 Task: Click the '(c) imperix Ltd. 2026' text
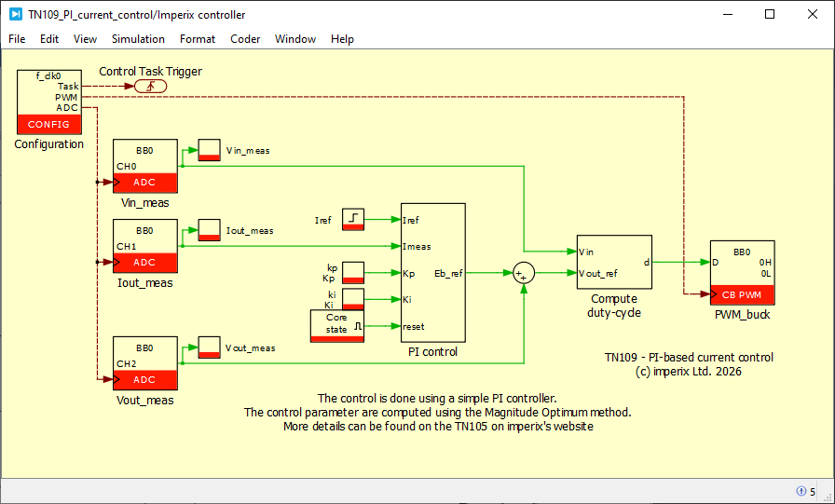click(x=688, y=372)
